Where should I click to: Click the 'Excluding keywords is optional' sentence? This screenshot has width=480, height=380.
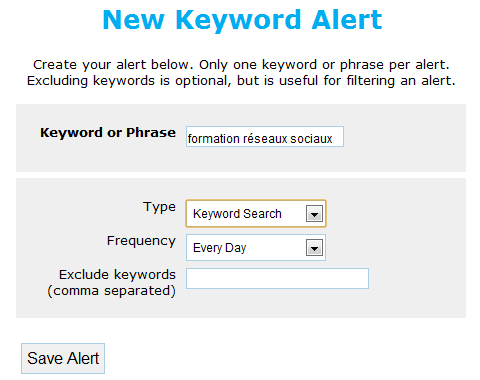[x=241, y=81]
